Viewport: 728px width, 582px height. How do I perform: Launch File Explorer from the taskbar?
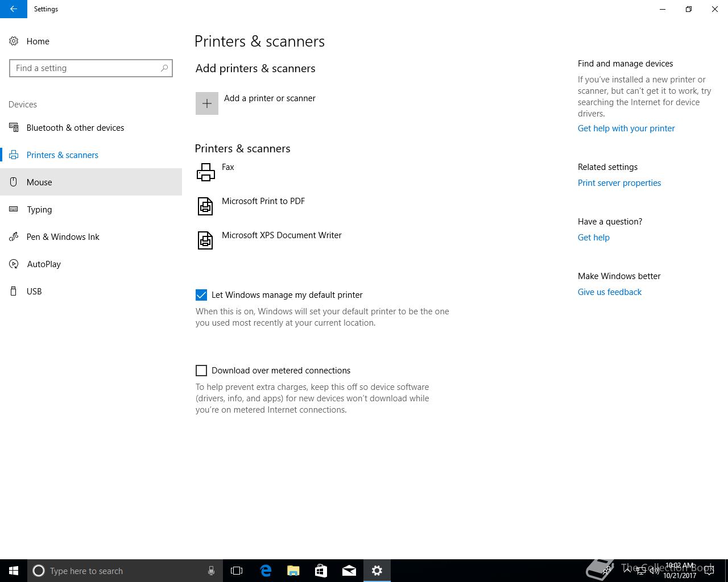pyautogui.click(x=293, y=571)
